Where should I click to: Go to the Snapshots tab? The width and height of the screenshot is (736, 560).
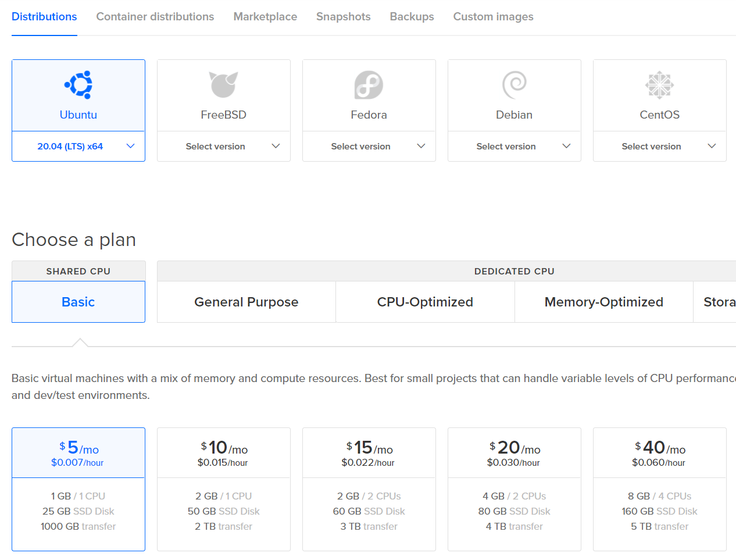[x=343, y=17]
